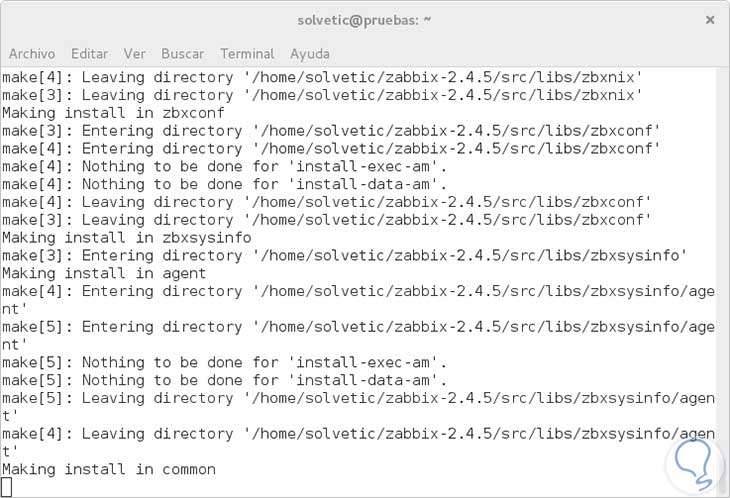Image resolution: width=730 pixels, height=498 pixels.
Task: Click the make[3] Leaving directory zbxnix line
Action: pos(322,95)
